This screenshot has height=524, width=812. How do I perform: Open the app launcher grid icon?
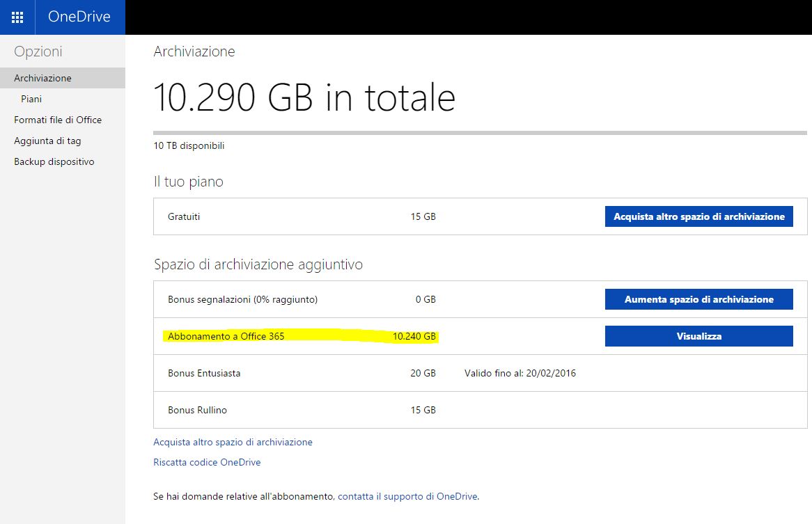[x=17, y=17]
